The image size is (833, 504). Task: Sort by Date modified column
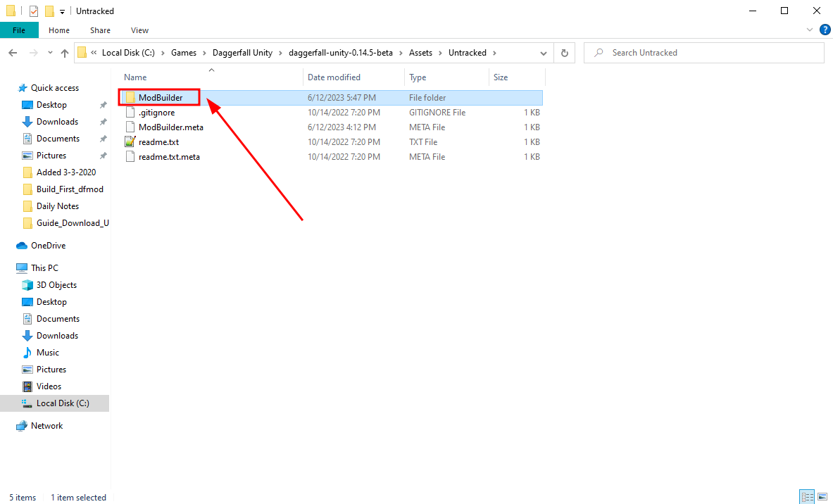click(x=353, y=77)
